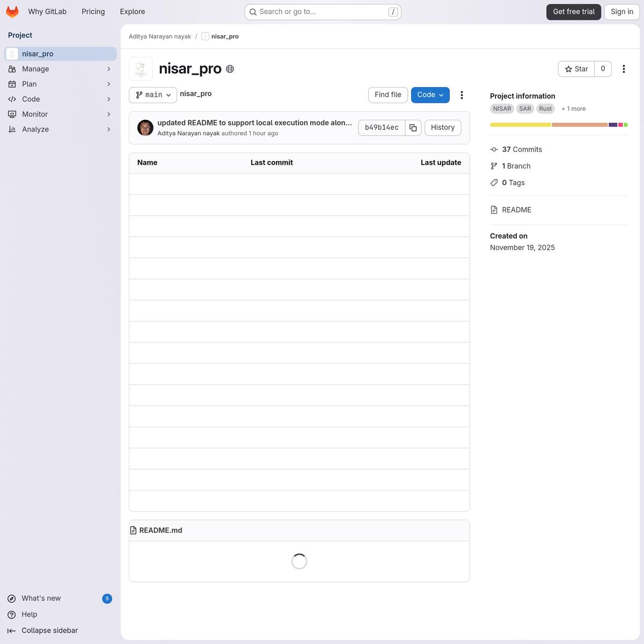The width and height of the screenshot is (644, 644).
Task: Click the README document icon in sidebar info
Action: pyautogui.click(x=494, y=210)
